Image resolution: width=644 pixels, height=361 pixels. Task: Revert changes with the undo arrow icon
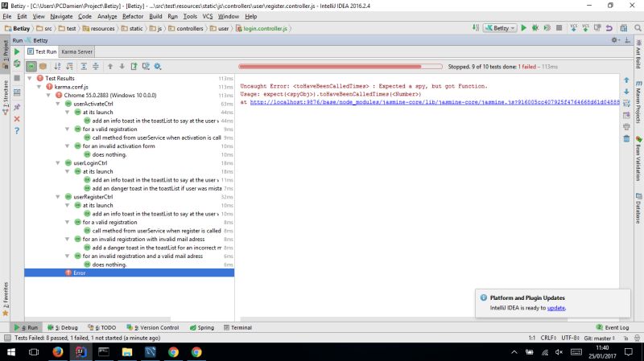609,28
